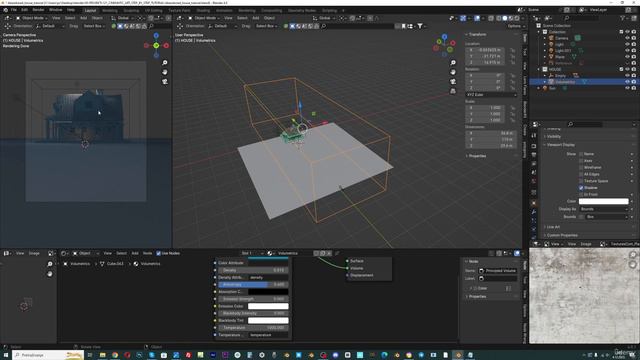640x360 pixels.
Task: Switch to the UV Editing workspace tab
Action: point(153,10)
